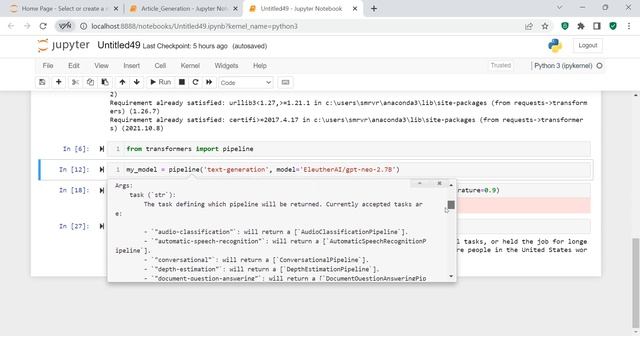This screenshot has width=640, height=360.
Task: Interrupt the kernel with the stop square
Action: click(x=182, y=82)
